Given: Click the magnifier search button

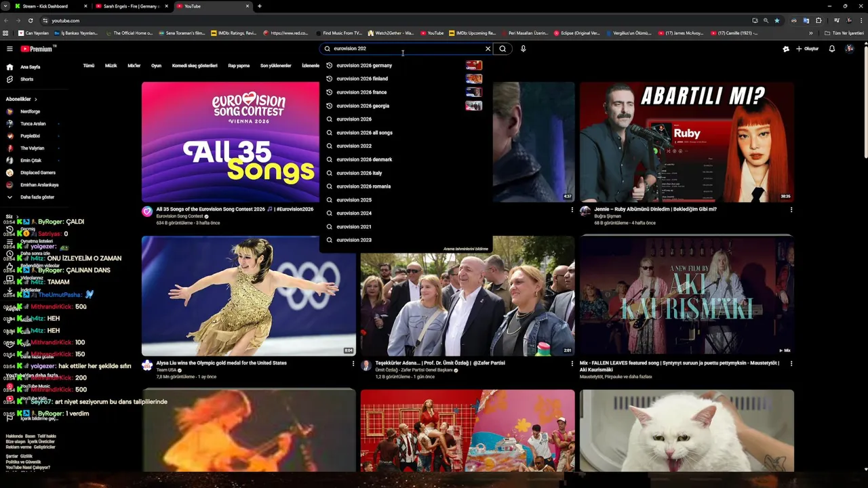Looking at the screenshot, I should click(x=502, y=49).
